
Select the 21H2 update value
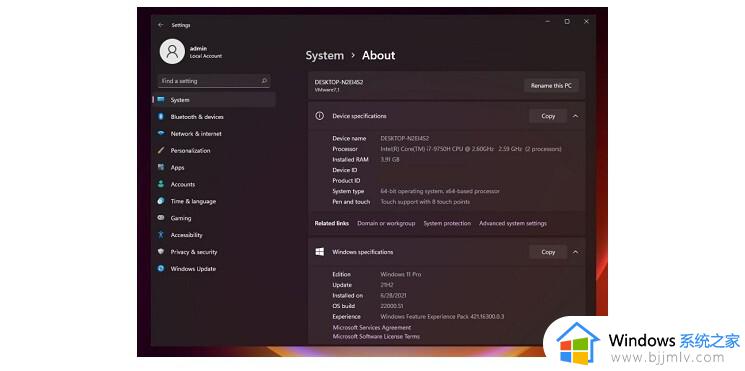click(387, 285)
